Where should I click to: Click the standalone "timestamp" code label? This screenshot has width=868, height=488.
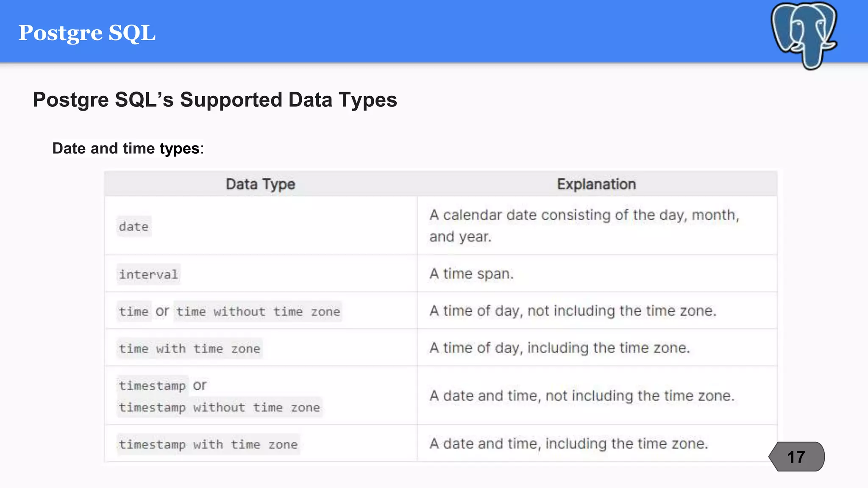pos(152,385)
